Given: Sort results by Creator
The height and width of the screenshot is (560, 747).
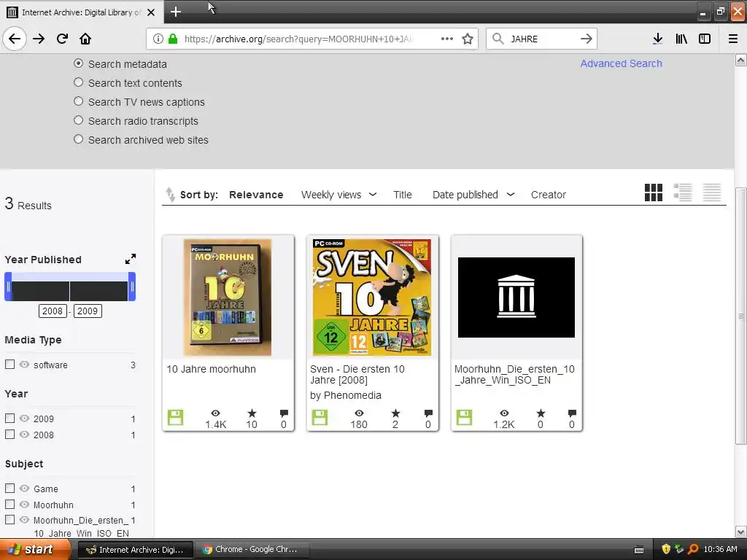Looking at the screenshot, I should pos(549,195).
